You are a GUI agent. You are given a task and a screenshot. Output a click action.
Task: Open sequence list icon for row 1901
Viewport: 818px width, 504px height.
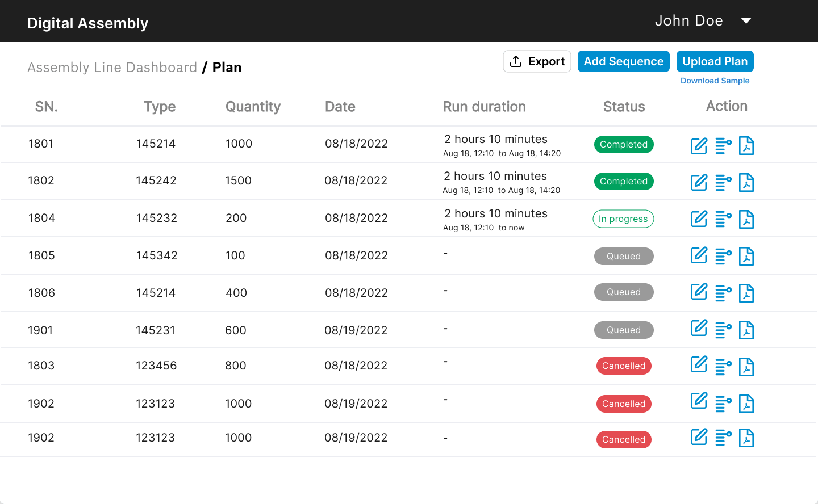point(723,330)
